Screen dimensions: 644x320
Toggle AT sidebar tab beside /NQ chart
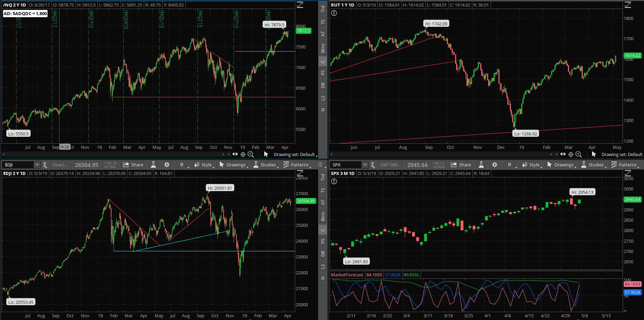point(323,34)
